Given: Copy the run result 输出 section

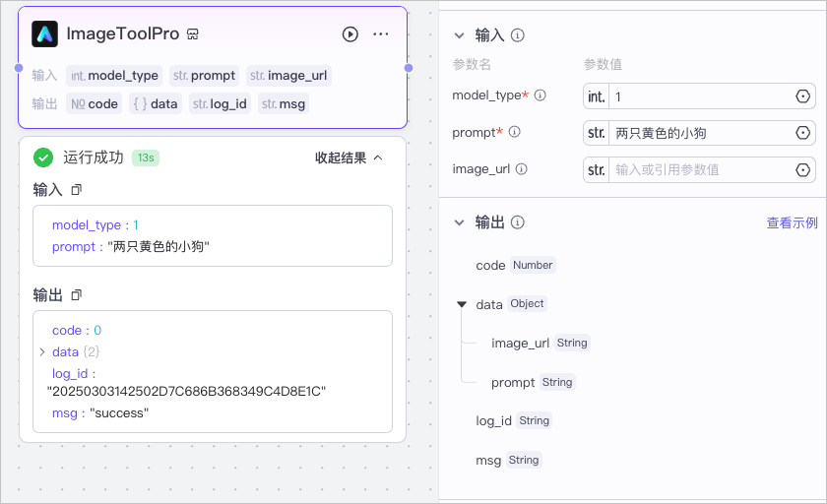Looking at the screenshot, I should click(77, 294).
